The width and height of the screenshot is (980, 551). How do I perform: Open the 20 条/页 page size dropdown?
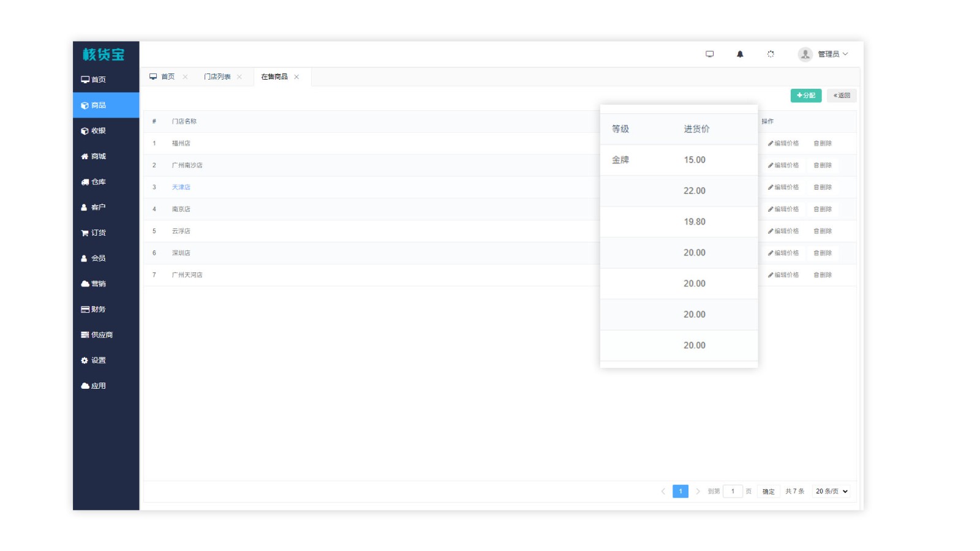click(831, 491)
